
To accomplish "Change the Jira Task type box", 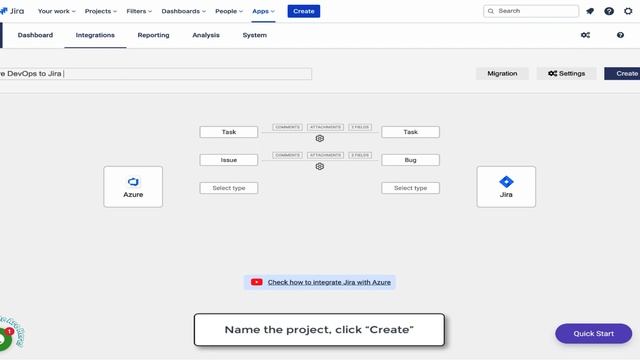I will [x=410, y=132].
